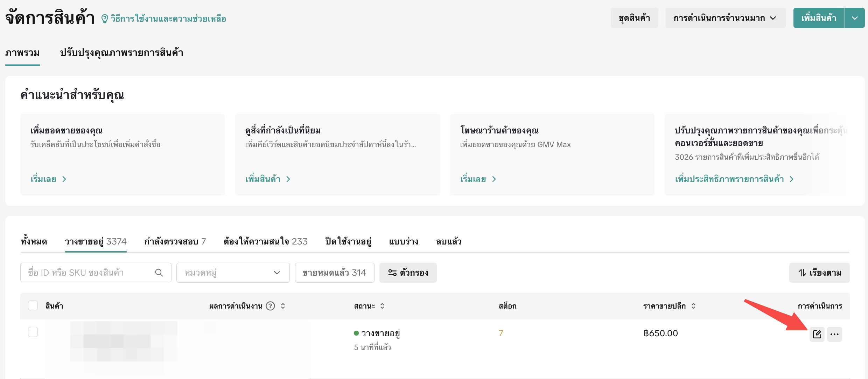
Task: Sort by สถานะ column arrows
Action: coord(382,306)
